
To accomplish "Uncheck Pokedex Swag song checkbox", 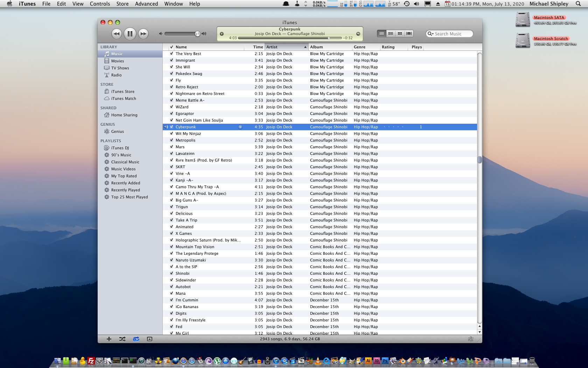I will (x=171, y=74).
